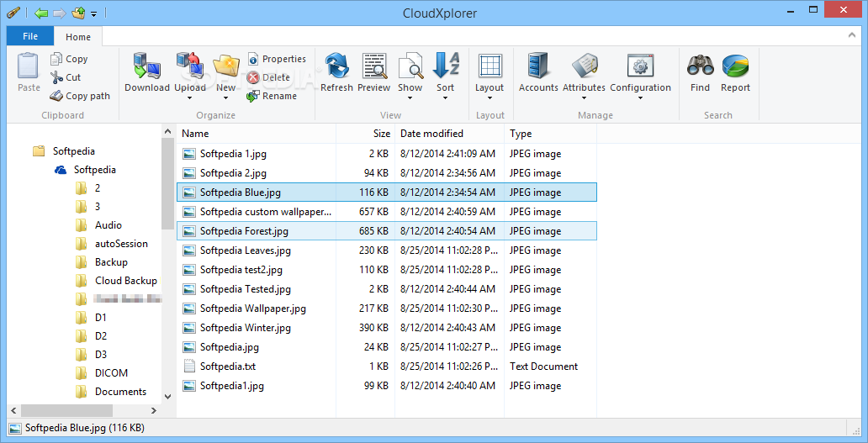Click the Forward arrow in title bar
Screen dimensions: 868x443
click(x=59, y=13)
